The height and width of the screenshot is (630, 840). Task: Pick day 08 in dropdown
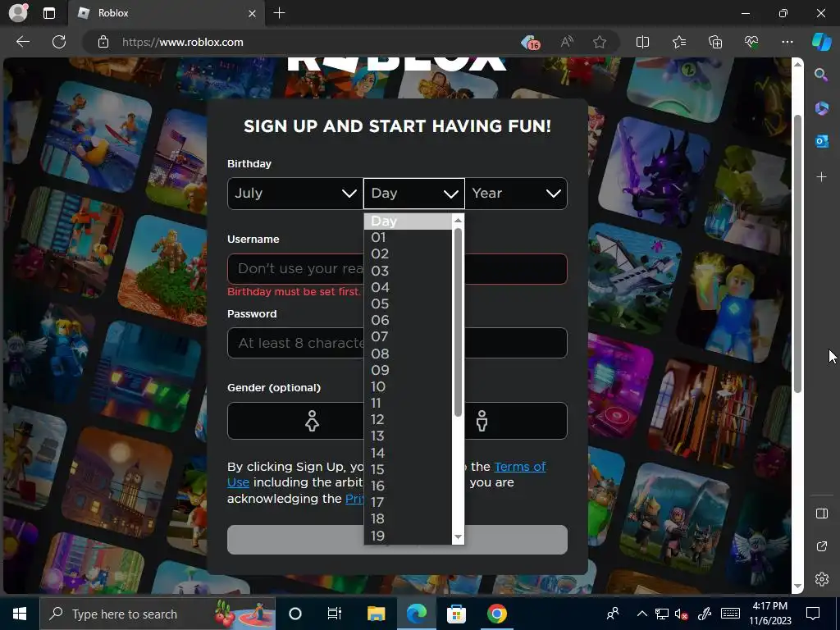pos(408,354)
